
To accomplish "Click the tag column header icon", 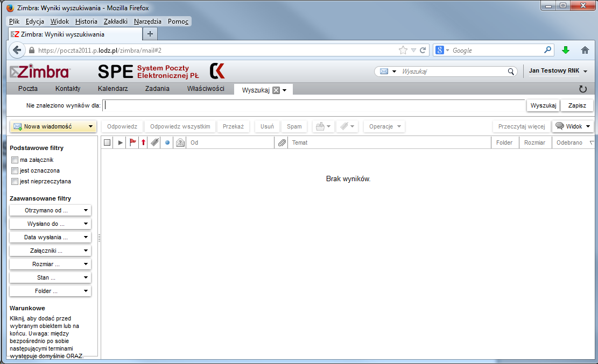I will pyautogui.click(x=154, y=142).
